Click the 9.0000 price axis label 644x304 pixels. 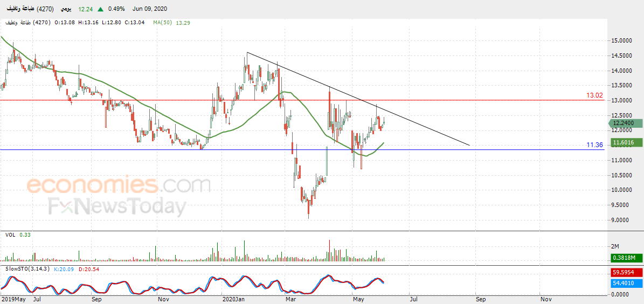point(621,220)
